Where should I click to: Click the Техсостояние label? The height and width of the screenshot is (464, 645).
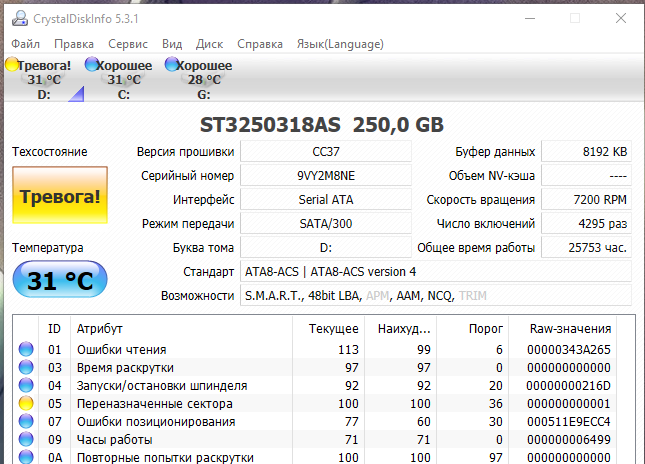[50, 152]
